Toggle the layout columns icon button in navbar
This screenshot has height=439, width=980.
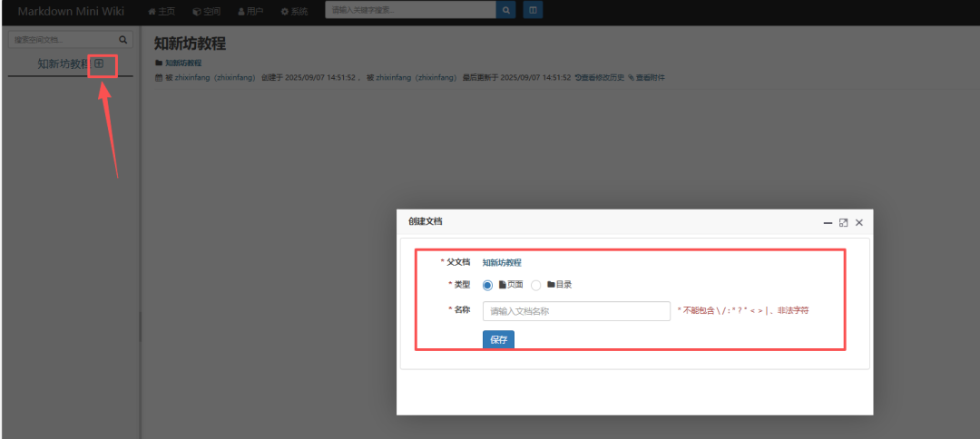[534, 10]
